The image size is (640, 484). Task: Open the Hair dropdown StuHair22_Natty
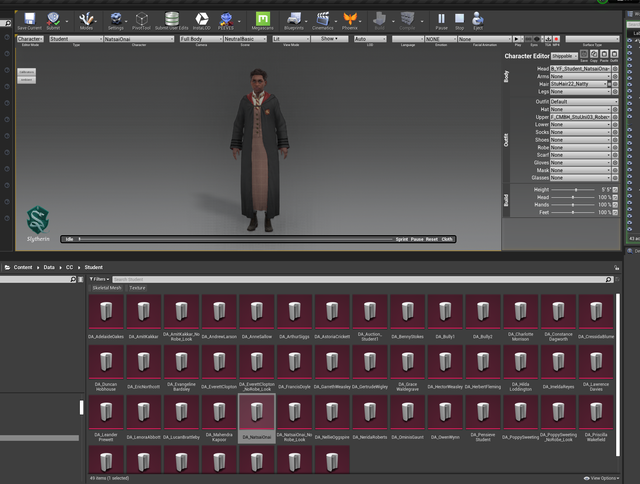(x=579, y=84)
